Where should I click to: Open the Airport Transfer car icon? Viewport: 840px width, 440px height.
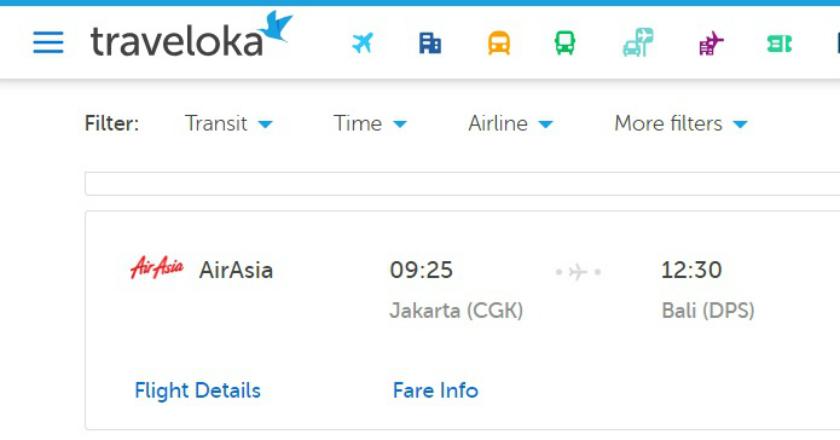pos(637,43)
